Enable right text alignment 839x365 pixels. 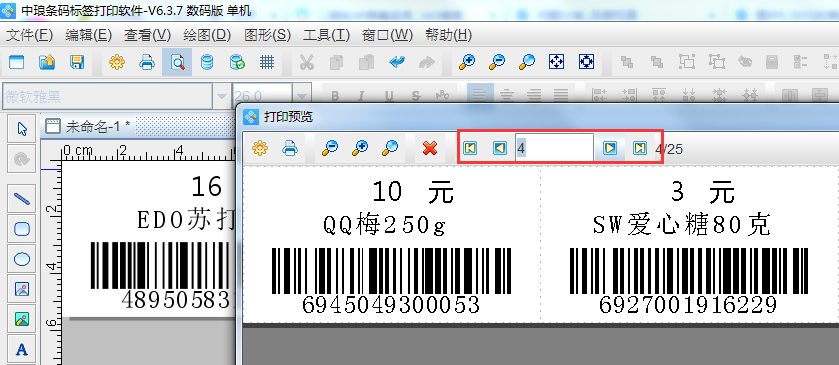pyautogui.click(x=534, y=96)
